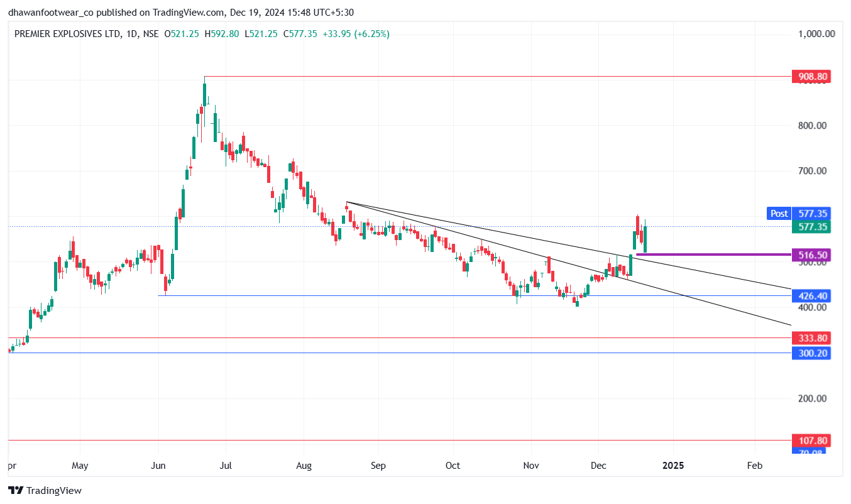Click the Dec label on time axis
The height and width of the screenshot is (504, 851).
coord(598,466)
